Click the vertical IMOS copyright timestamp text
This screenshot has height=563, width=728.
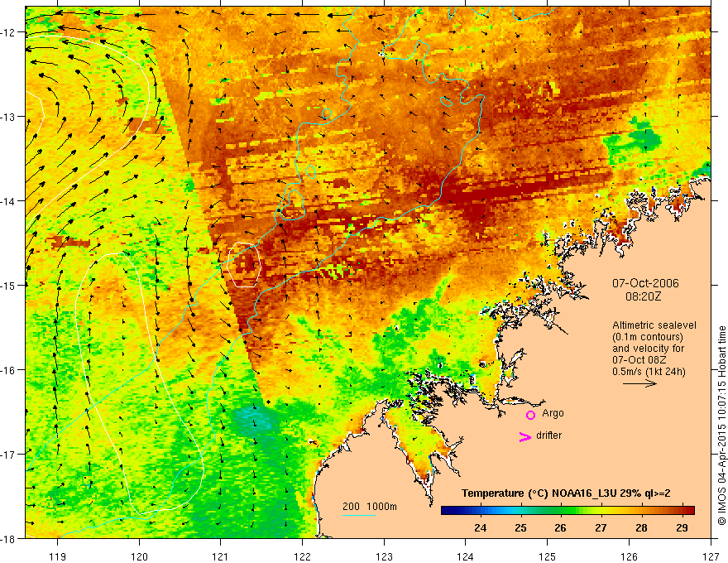pyautogui.click(x=721, y=426)
